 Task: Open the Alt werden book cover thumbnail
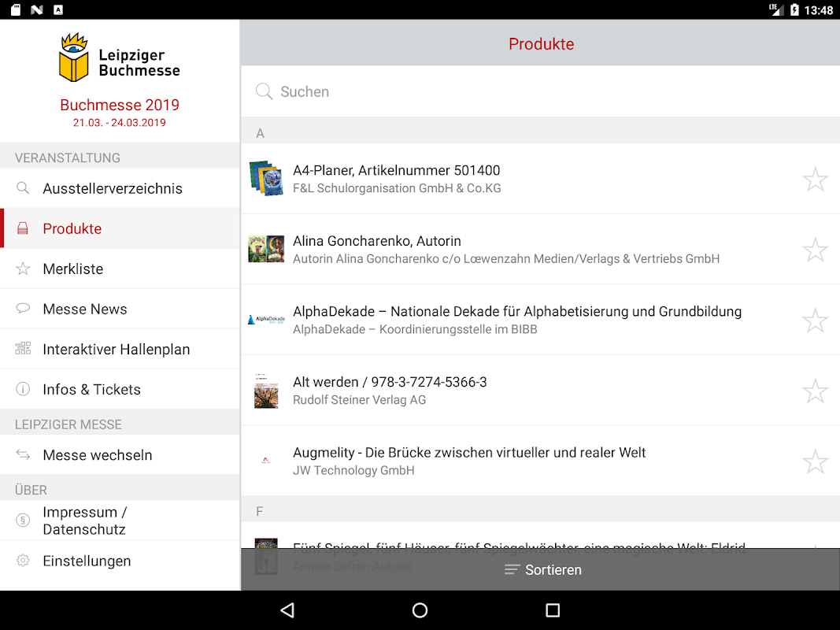(x=266, y=391)
